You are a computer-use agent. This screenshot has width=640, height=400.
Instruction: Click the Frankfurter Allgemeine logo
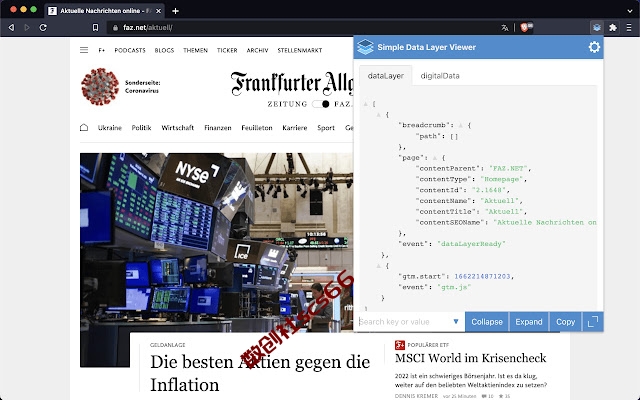pyautogui.click(x=292, y=84)
